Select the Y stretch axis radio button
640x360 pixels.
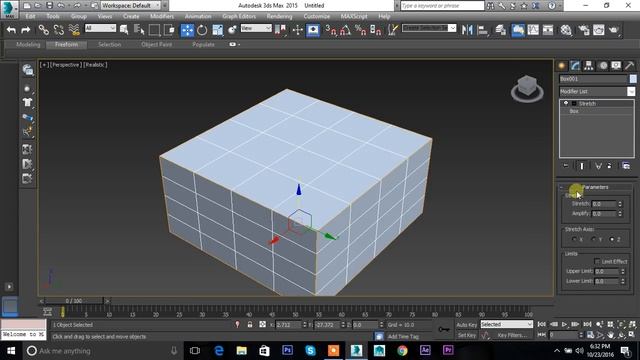[593, 239]
